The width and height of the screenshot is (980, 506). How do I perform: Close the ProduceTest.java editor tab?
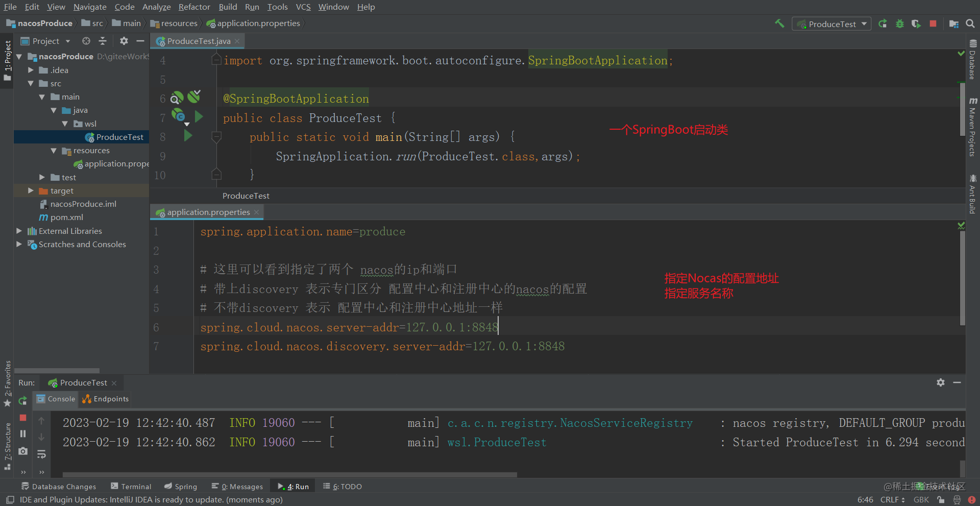[x=237, y=41]
